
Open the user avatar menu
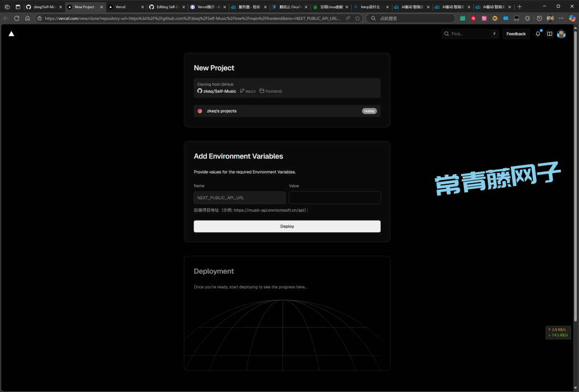click(x=561, y=34)
